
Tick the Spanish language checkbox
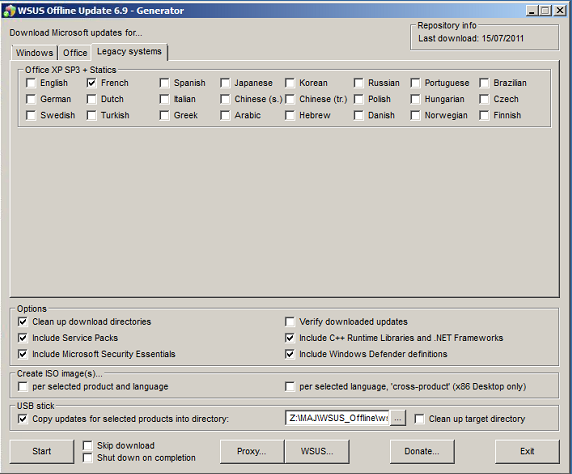coord(165,83)
